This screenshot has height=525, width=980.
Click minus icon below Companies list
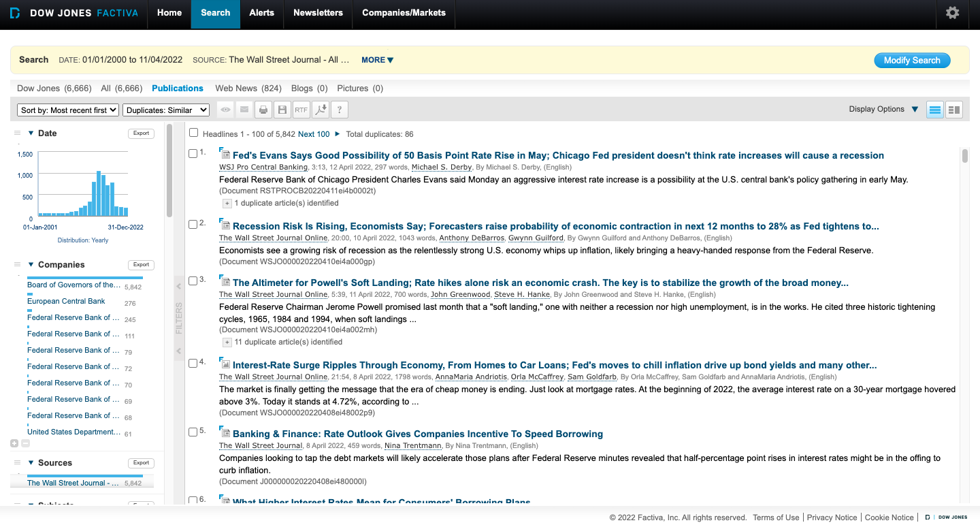[x=26, y=443]
